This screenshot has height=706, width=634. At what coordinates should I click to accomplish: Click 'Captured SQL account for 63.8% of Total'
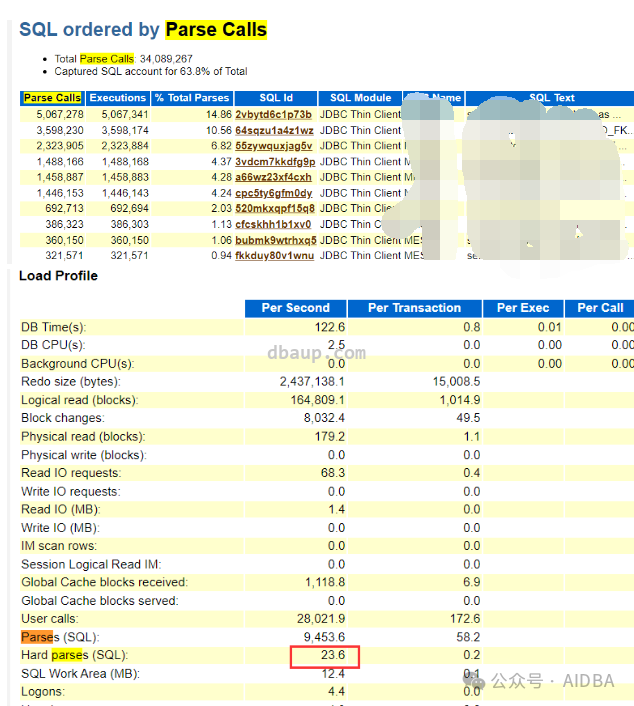point(151,72)
